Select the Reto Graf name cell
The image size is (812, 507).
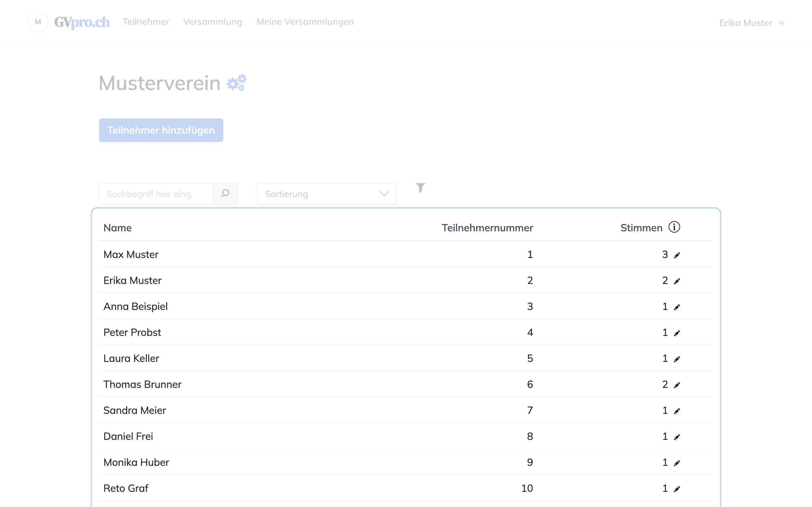[126, 488]
